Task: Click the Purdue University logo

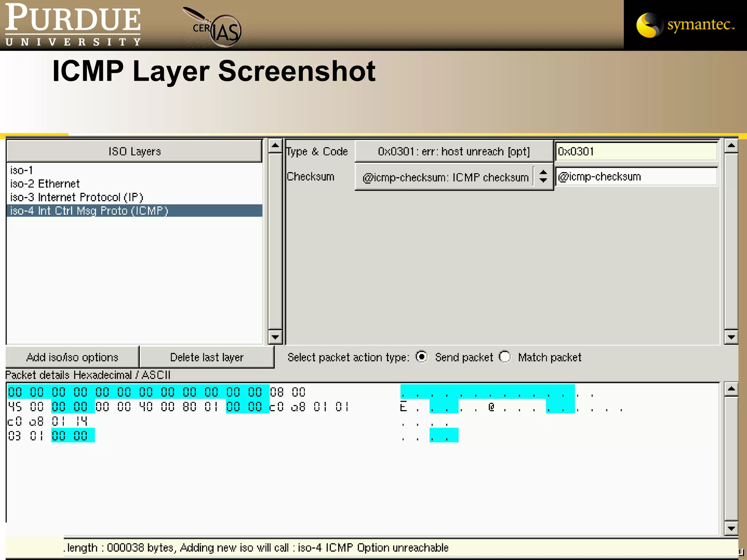Action: (73, 25)
